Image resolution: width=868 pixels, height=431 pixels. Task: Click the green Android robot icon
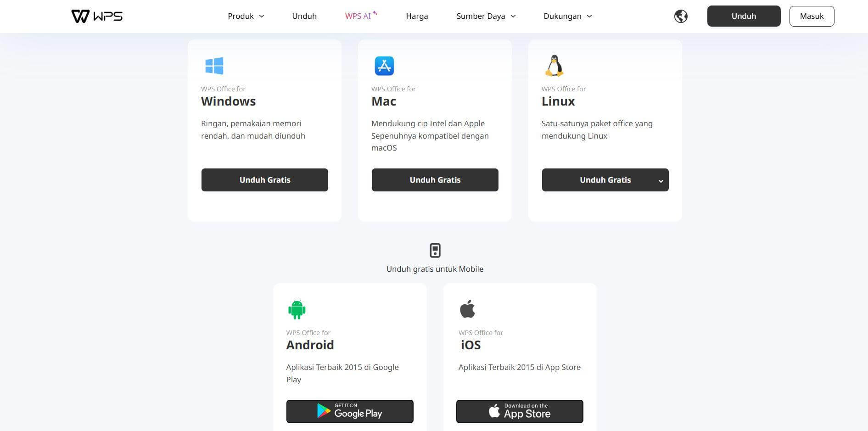click(x=297, y=309)
